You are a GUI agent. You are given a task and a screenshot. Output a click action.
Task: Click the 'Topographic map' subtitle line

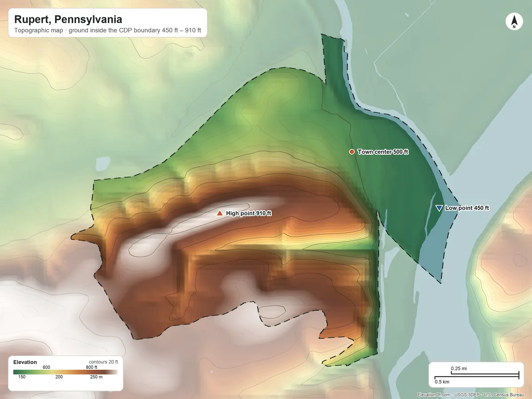pyautogui.click(x=108, y=31)
